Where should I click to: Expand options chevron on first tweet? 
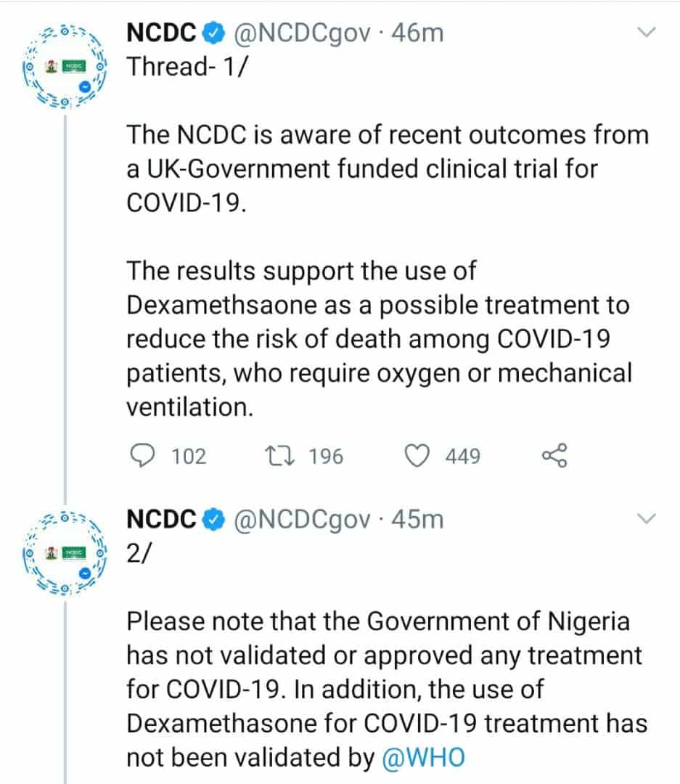click(645, 32)
